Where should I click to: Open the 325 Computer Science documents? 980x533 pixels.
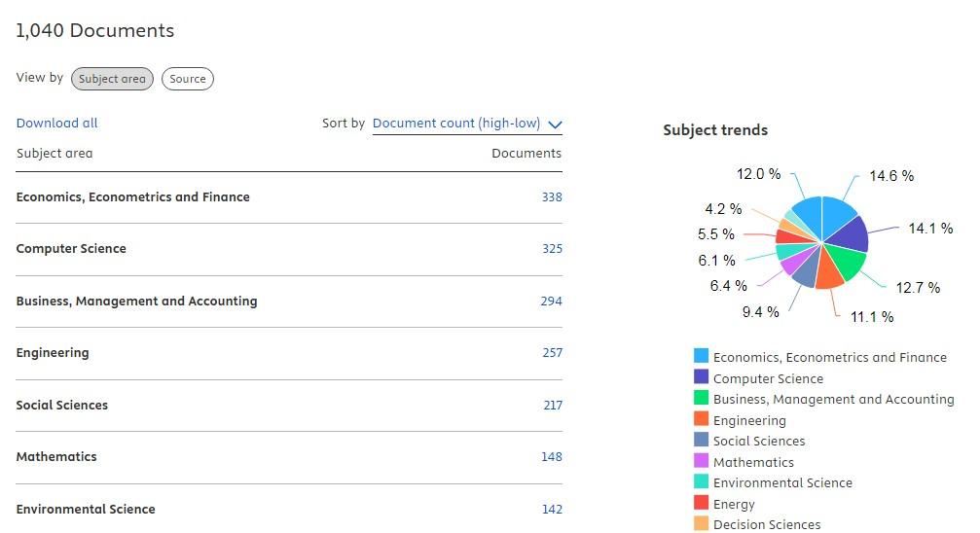[x=552, y=249]
